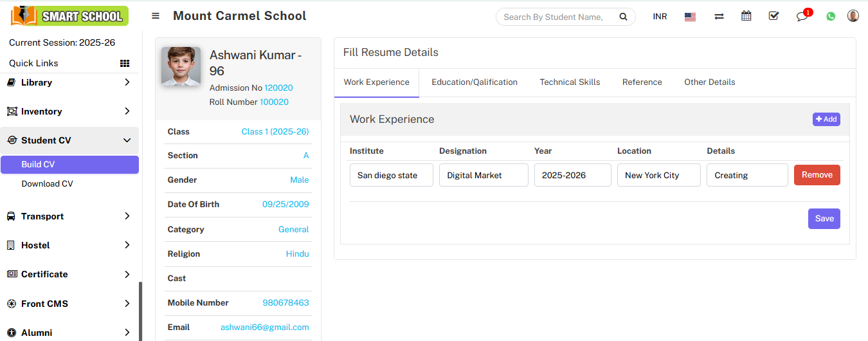Image resolution: width=868 pixels, height=341 pixels.
Task: Click the US flag language icon
Action: coord(690,17)
